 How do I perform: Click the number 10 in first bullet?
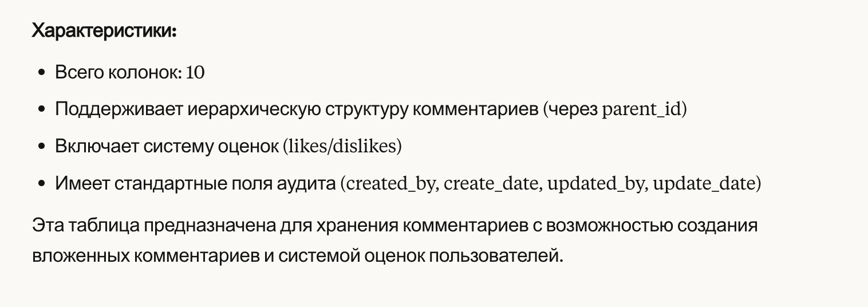(195, 73)
